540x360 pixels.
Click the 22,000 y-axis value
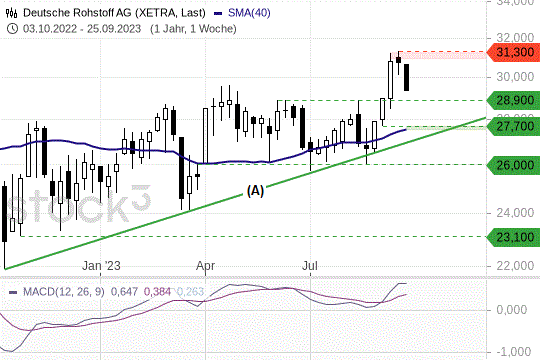coord(515,266)
